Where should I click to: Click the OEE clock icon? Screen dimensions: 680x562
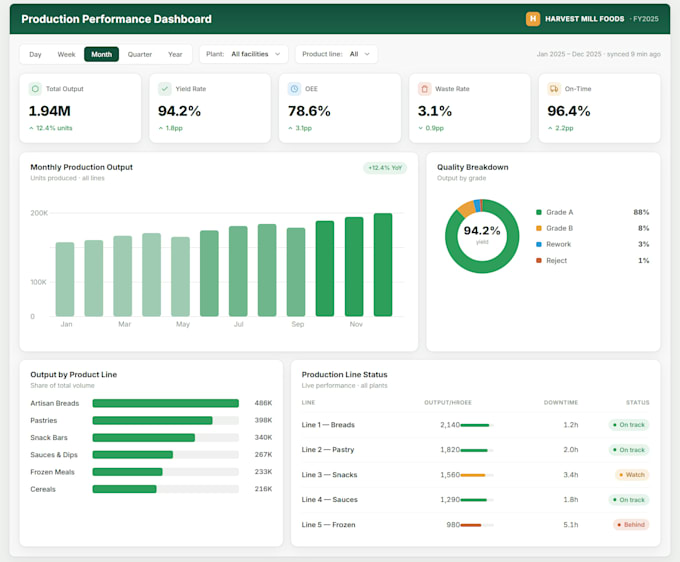(294, 89)
